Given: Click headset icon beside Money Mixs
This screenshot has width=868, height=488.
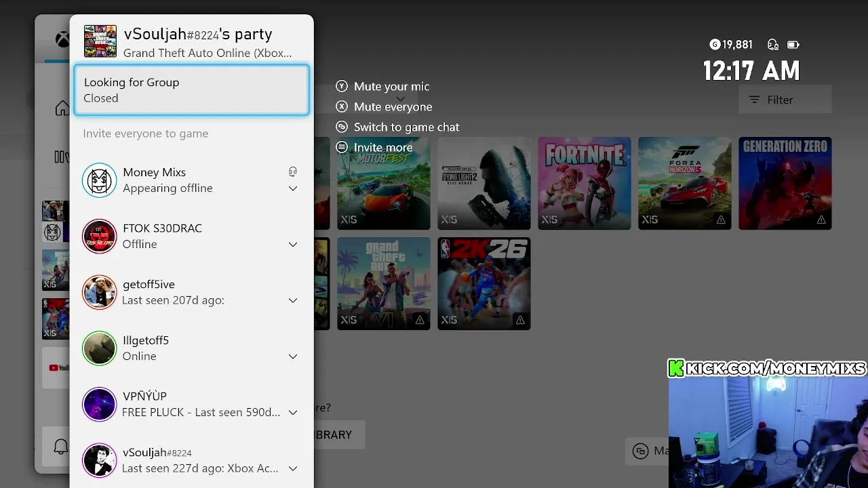Looking at the screenshot, I should [x=293, y=172].
